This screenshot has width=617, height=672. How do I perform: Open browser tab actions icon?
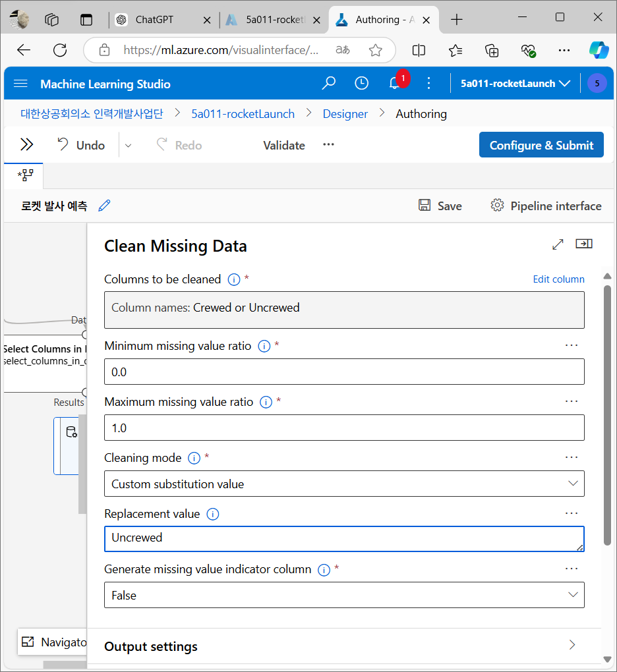86,20
